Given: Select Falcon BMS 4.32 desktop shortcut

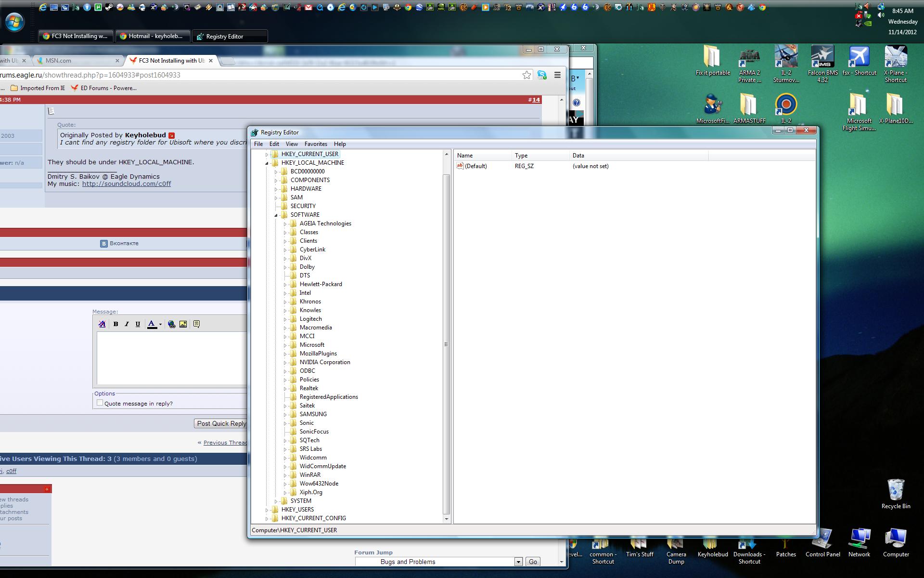Looking at the screenshot, I should pyautogui.click(x=822, y=64).
